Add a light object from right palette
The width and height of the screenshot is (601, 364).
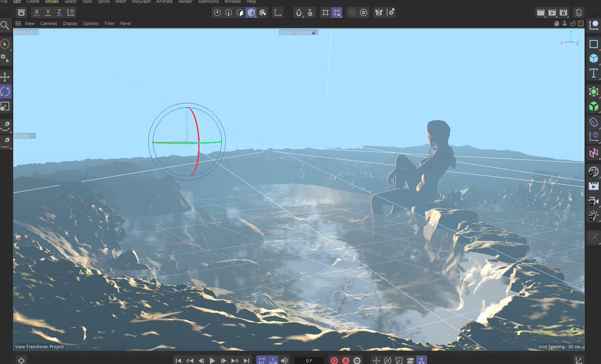pyautogui.click(x=593, y=216)
